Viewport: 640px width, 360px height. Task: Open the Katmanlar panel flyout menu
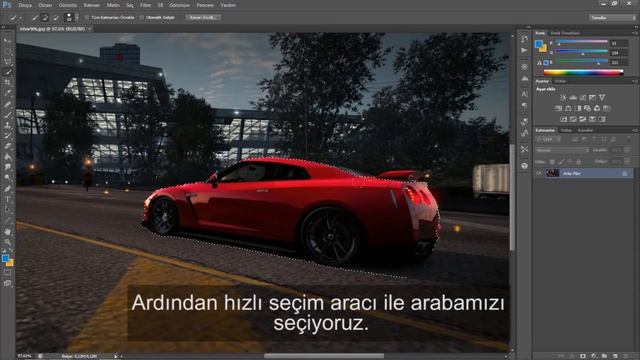(634, 131)
